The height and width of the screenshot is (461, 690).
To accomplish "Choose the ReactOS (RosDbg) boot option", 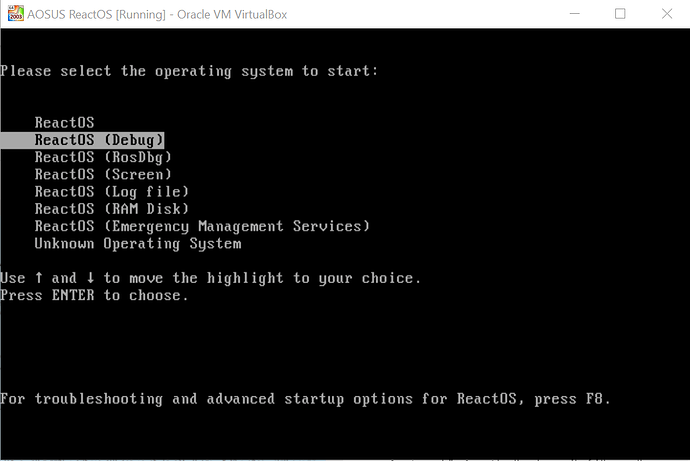I will (103, 157).
